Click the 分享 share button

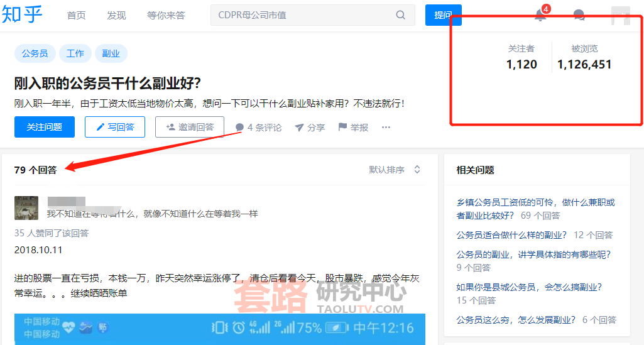tap(310, 128)
